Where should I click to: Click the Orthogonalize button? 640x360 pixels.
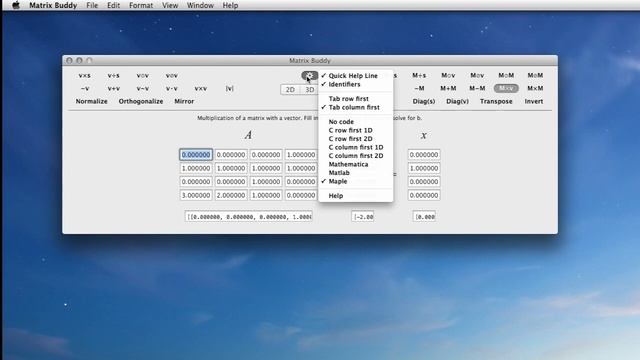coord(141,101)
